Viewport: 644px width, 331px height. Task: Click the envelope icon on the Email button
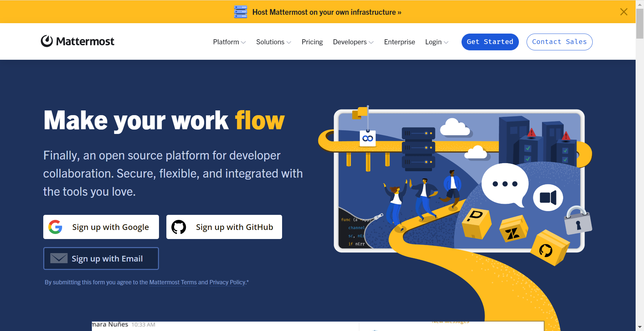click(59, 258)
